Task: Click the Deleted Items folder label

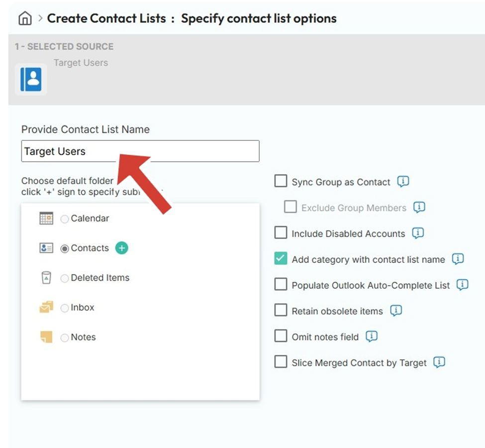Action: coord(100,278)
